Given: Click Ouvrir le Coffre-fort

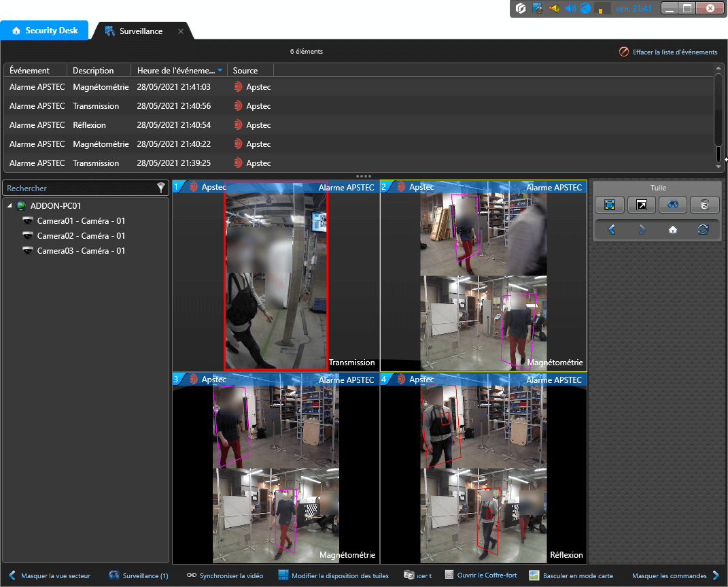Looking at the screenshot, I should click(481, 575).
